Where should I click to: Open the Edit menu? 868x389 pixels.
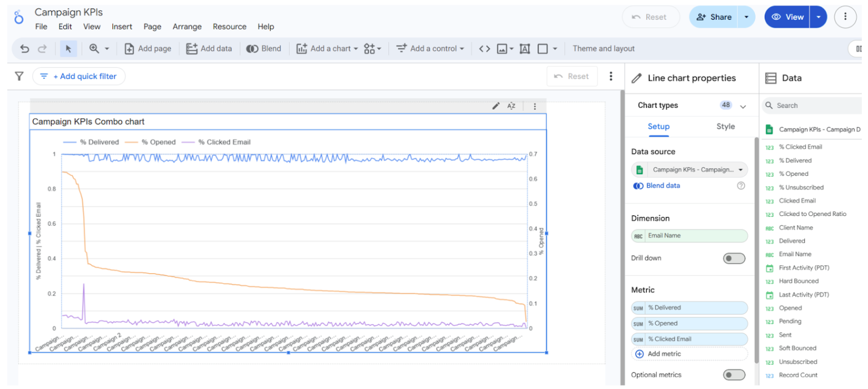coord(65,27)
